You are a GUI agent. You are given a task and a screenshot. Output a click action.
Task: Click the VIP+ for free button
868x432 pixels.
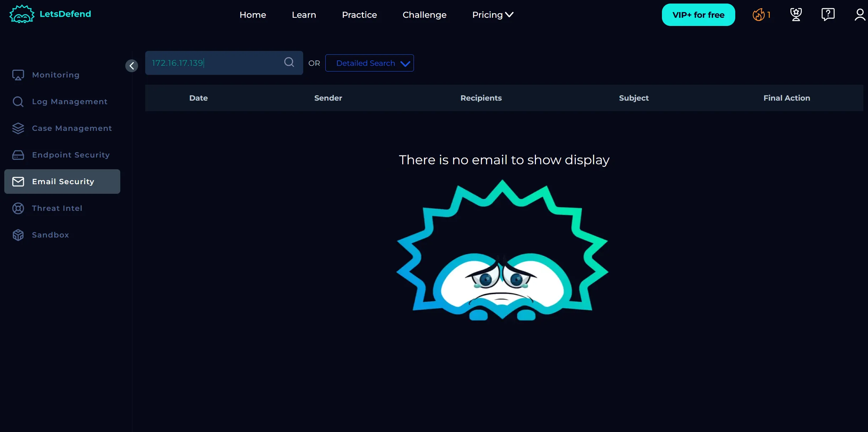pyautogui.click(x=698, y=15)
